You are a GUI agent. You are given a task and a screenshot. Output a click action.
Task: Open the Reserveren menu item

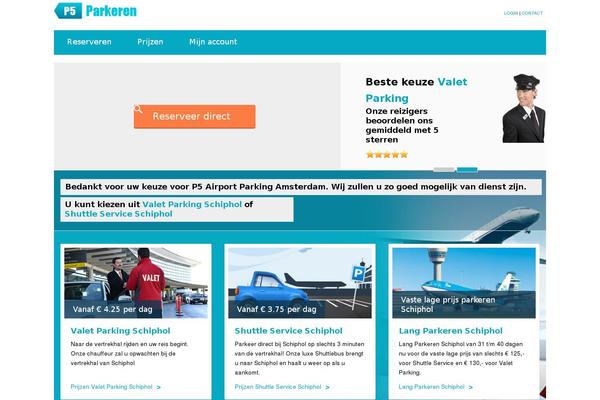pyautogui.click(x=89, y=42)
